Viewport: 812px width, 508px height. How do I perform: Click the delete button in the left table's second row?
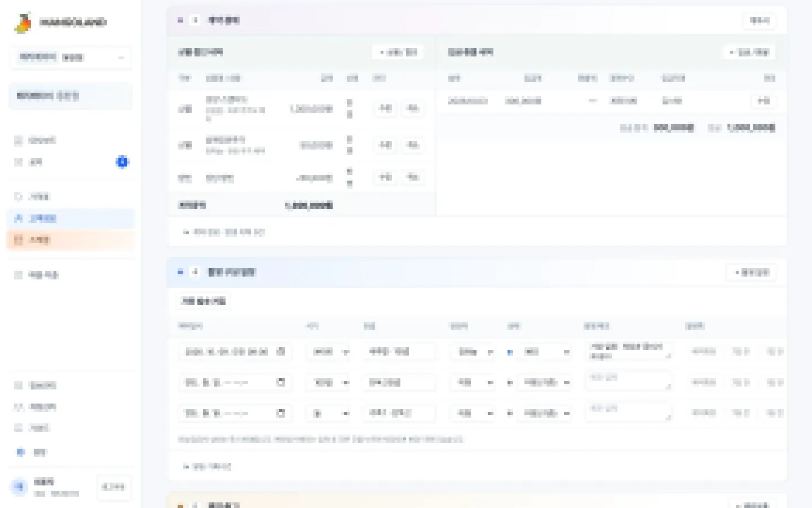tap(413, 145)
